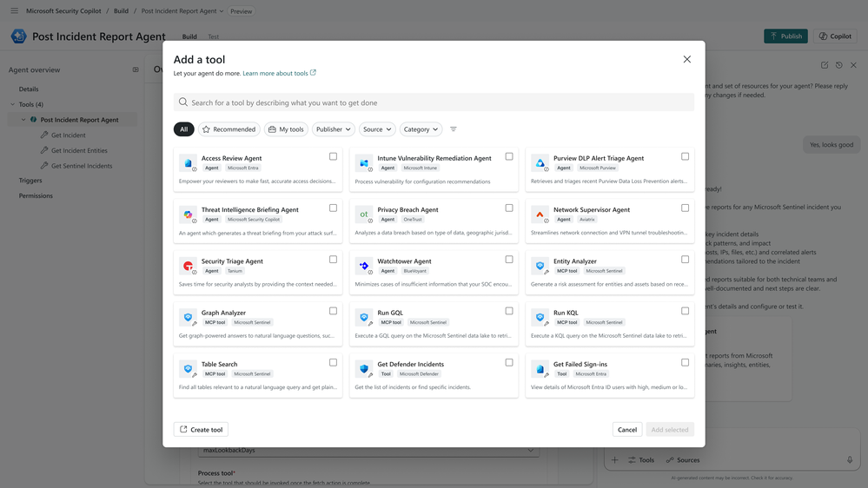Toggle the Agent overview panel collapse icon
Viewport: 868px width, 488px height.
[x=136, y=69]
